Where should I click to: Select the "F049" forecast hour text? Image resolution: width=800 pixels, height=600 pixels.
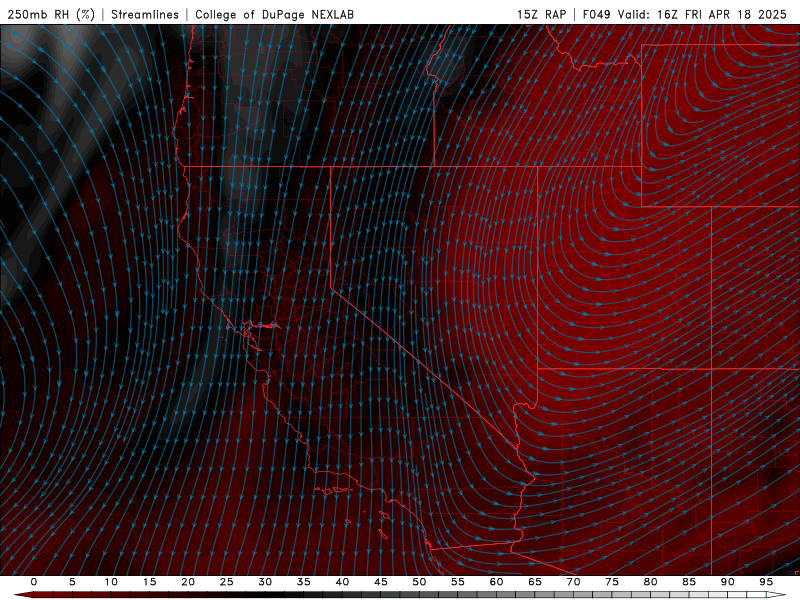click(x=596, y=14)
